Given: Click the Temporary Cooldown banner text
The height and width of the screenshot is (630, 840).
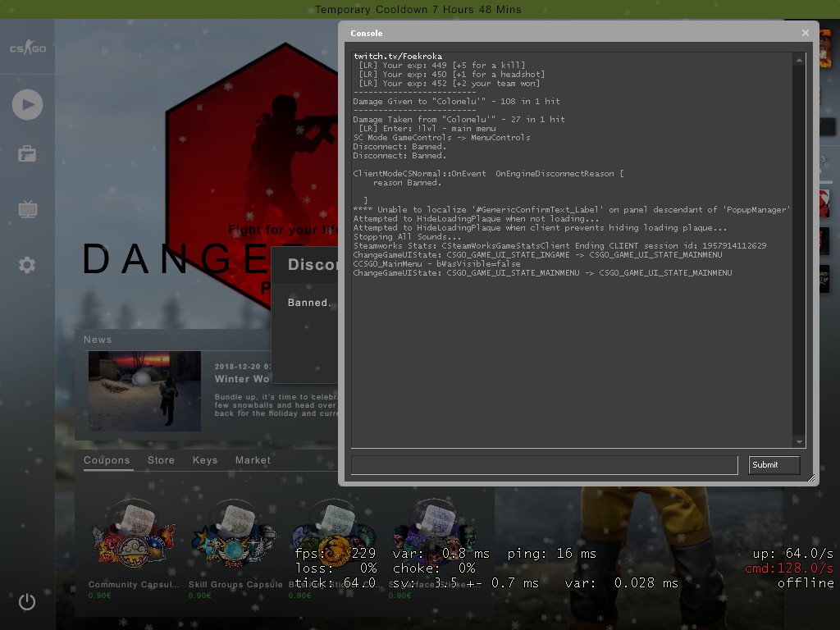Looking at the screenshot, I should click(418, 10).
